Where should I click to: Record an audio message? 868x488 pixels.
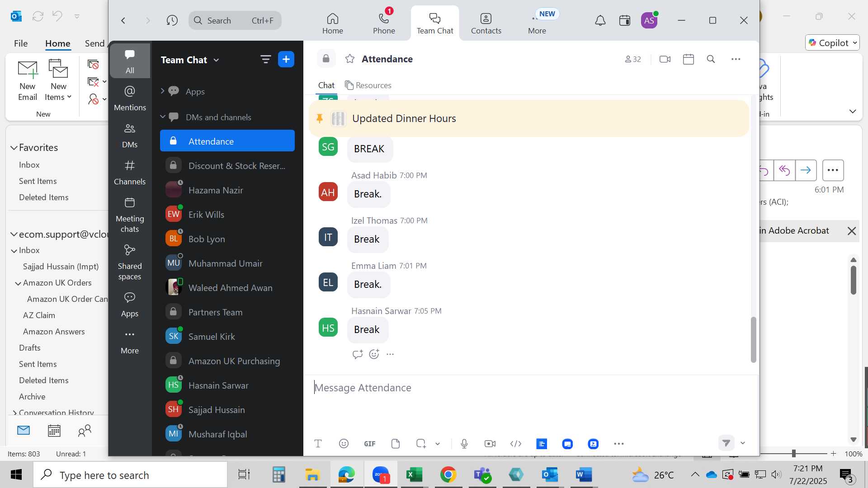[464, 444]
